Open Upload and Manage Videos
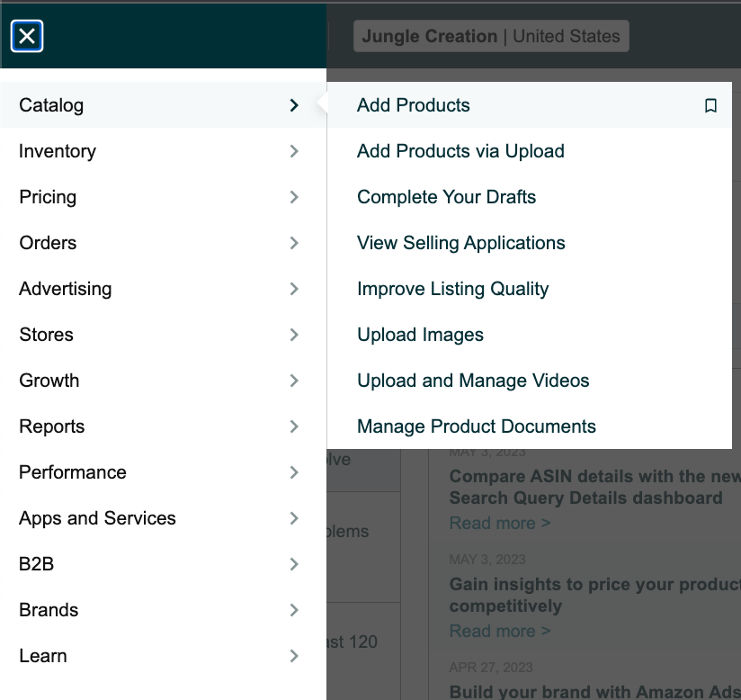 coord(473,381)
